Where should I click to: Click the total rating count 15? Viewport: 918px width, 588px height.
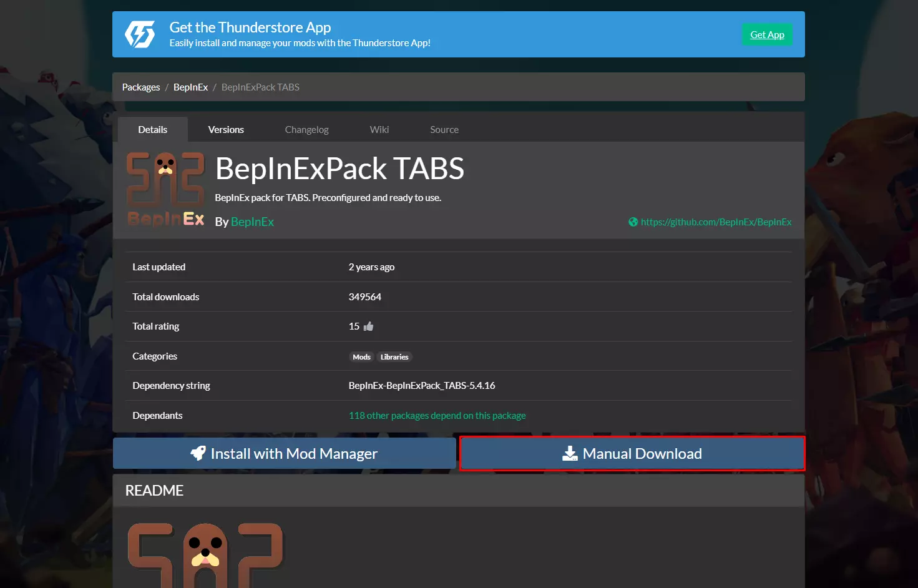pyautogui.click(x=354, y=326)
